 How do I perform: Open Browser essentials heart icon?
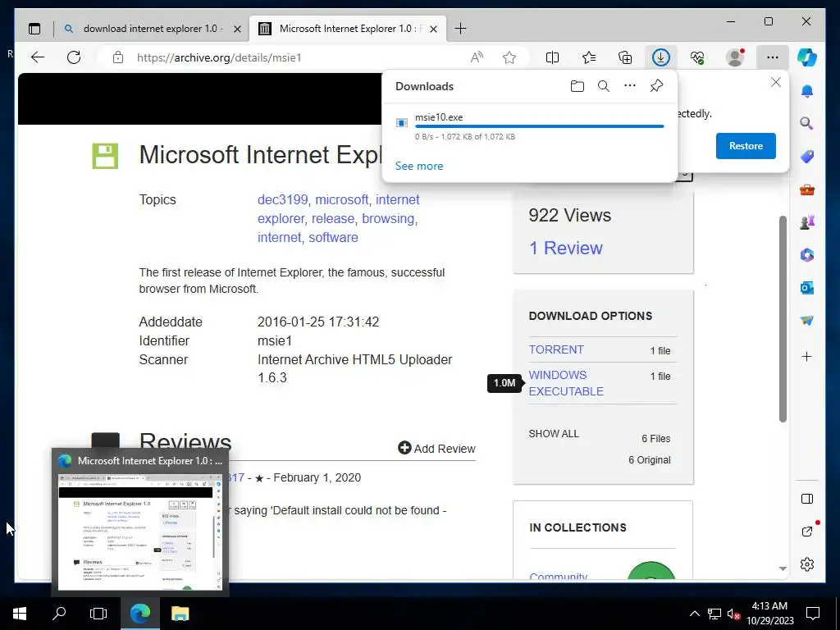pyautogui.click(x=697, y=57)
